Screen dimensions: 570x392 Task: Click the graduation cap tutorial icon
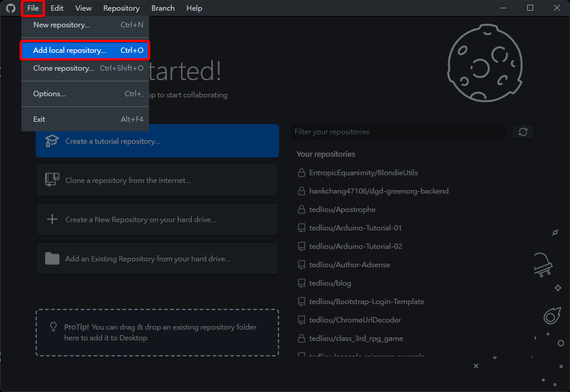52,141
